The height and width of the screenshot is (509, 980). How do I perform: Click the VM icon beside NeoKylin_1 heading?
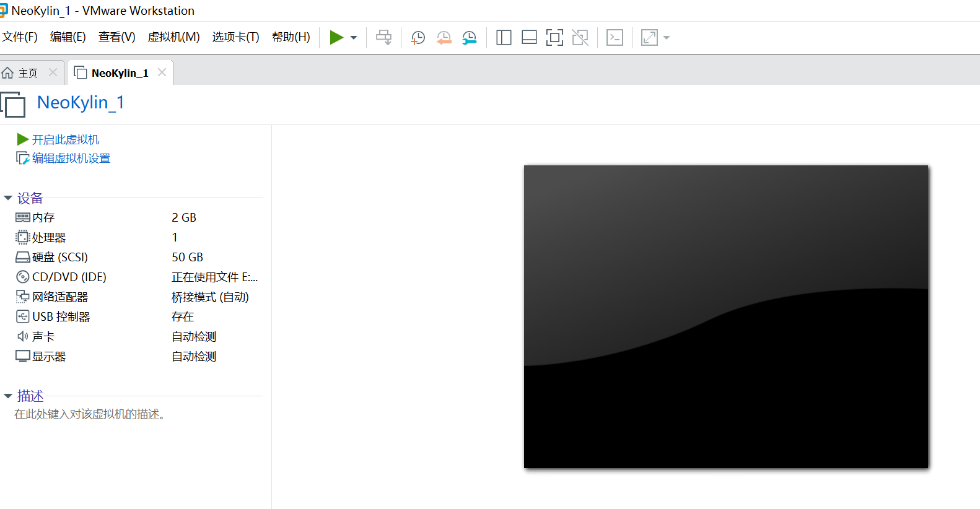pyautogui.click(x=13, y=105)
